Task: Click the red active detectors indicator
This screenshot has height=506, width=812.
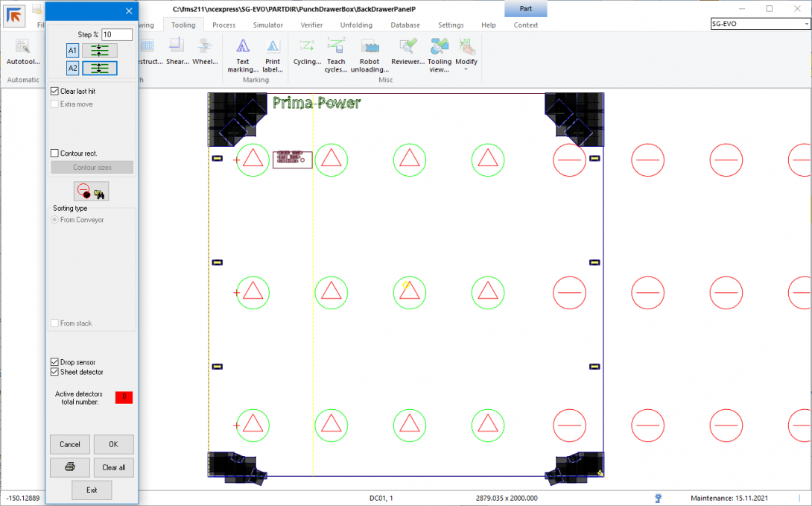Action: [124, 397]
